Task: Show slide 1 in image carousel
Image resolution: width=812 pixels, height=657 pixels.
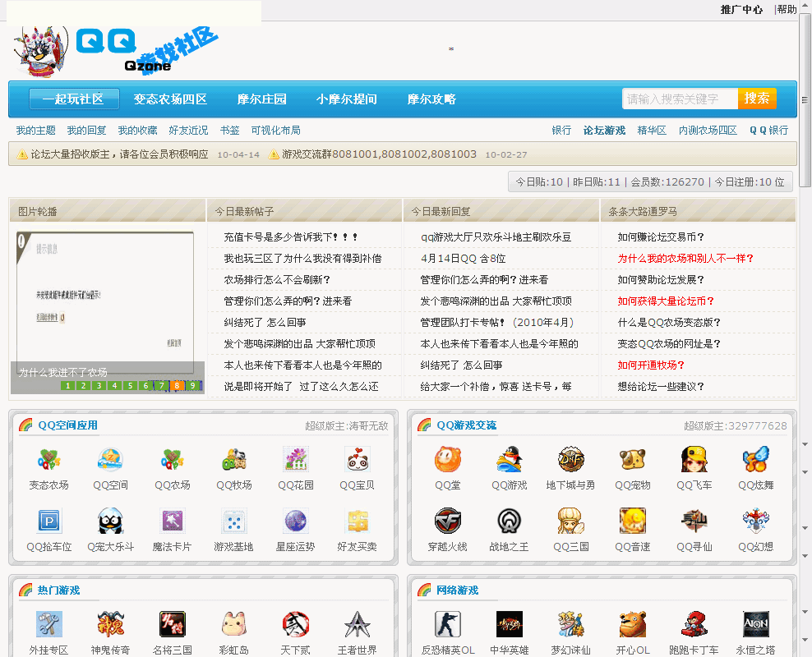Action: pyautogui.click(x=68, y=385)
